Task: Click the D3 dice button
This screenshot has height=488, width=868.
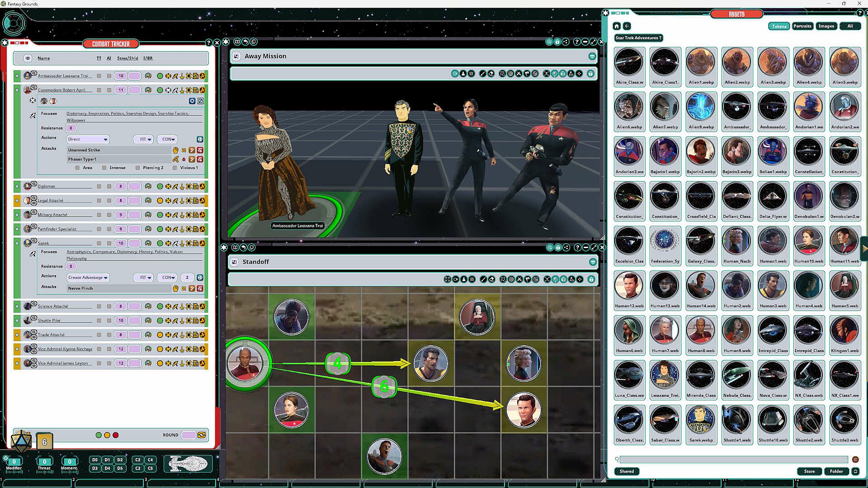Action: pyautogui.click(x=94, y=468)
